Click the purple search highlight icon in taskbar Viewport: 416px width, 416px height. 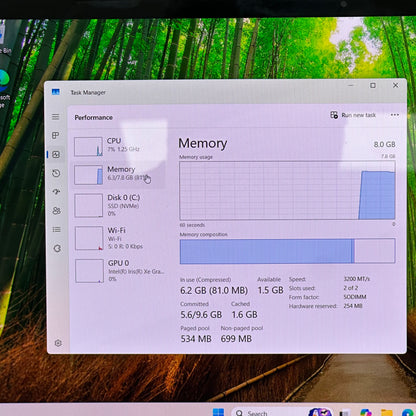coord(320,412)
